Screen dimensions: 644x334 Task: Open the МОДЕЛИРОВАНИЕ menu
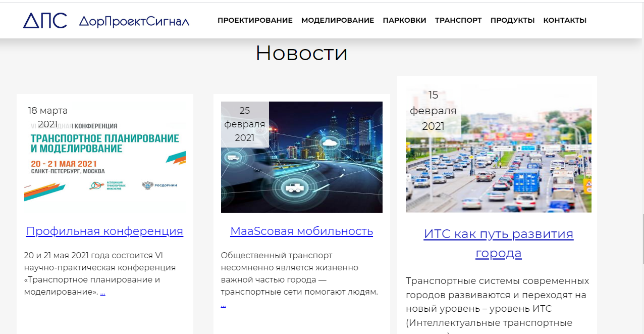tap(338, 20)
